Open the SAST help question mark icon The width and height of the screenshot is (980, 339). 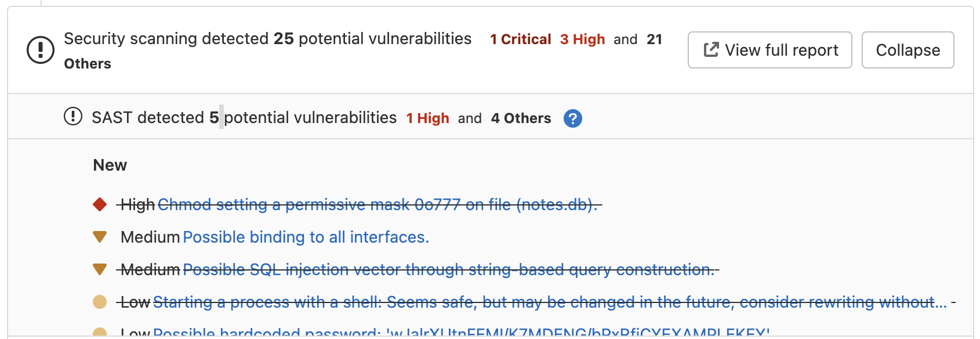pyautogui.click(x=572, y=118)
